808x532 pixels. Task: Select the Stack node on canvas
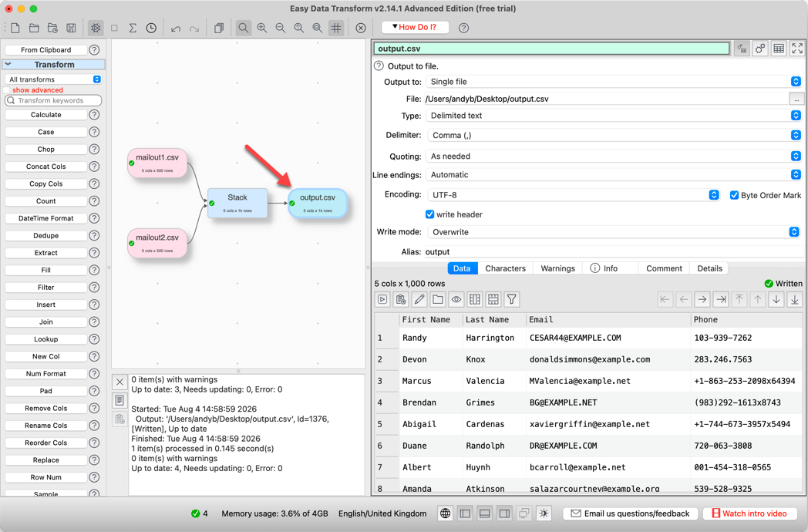[x=237, y=203]
